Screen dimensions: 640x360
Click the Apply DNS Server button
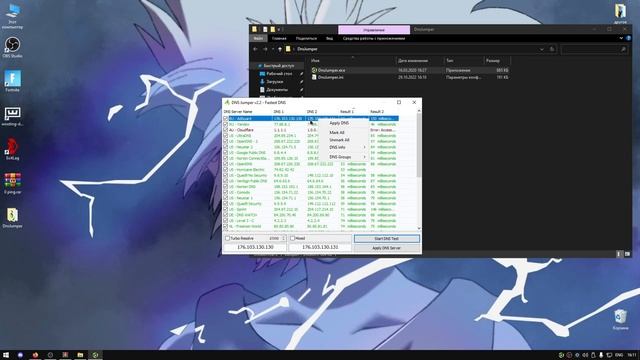tap(387, 248)
